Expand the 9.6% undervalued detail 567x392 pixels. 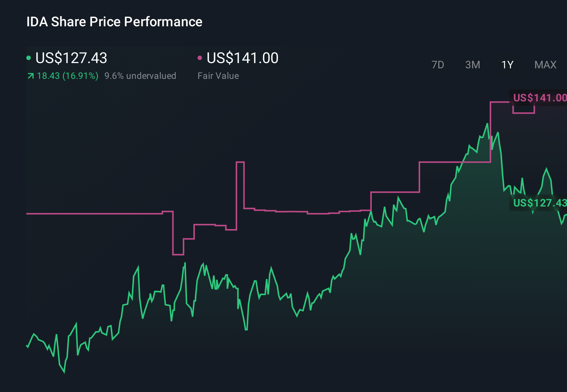pyautogui.click(x=140, y=75)
